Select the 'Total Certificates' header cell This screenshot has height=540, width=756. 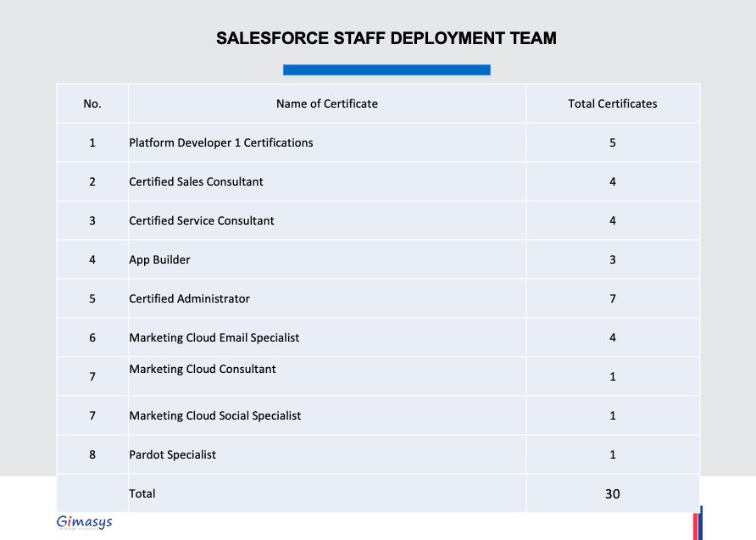(x=612, y=103)
